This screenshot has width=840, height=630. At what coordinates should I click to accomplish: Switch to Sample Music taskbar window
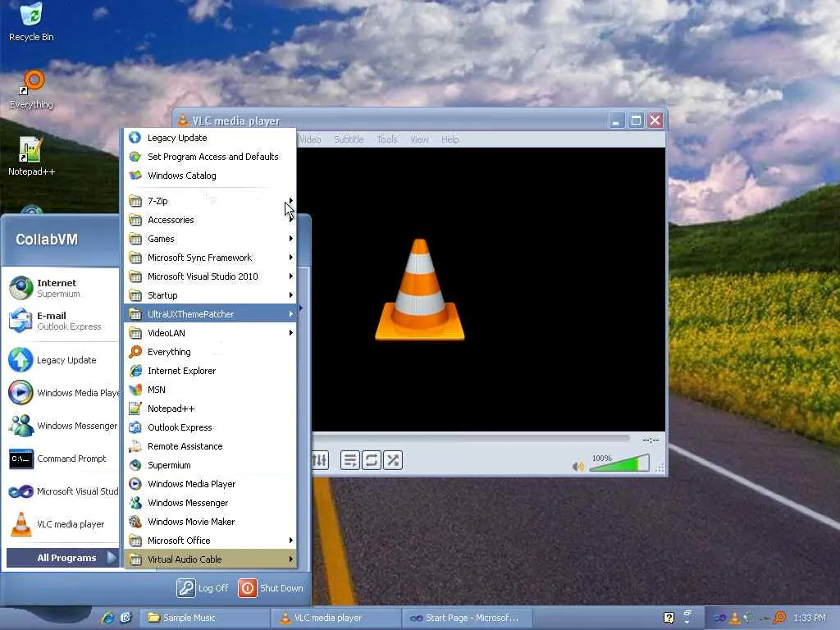click(204, 618)
